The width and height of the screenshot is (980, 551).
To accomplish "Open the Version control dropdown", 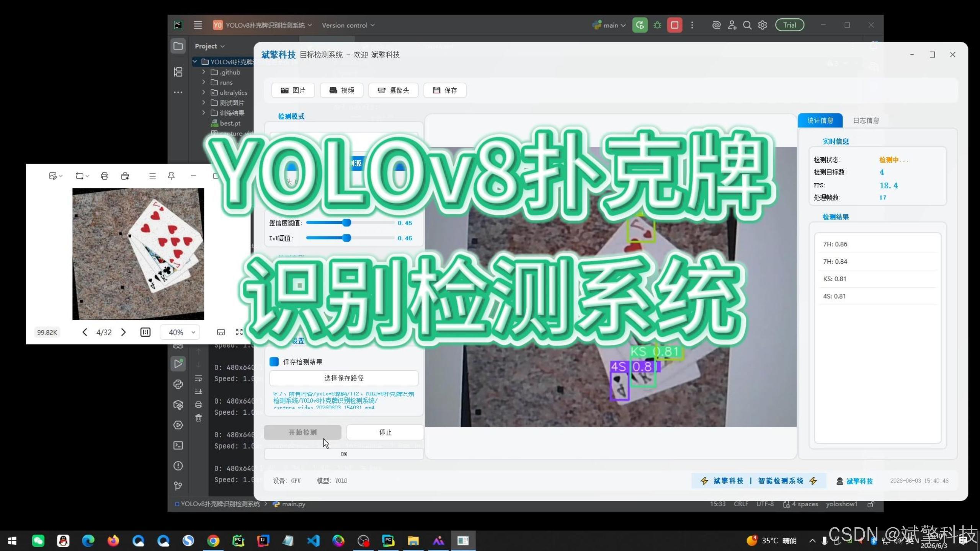I will coord(348,25).
